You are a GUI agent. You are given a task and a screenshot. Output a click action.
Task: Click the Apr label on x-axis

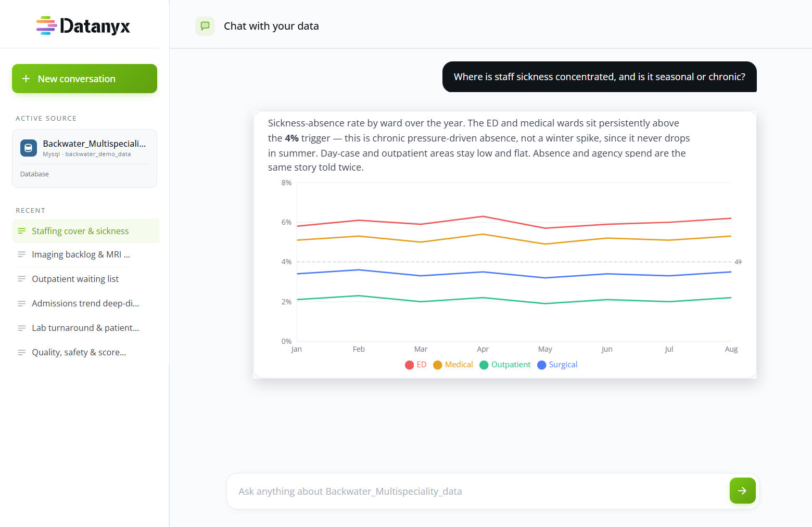click(x=483, y=349)
